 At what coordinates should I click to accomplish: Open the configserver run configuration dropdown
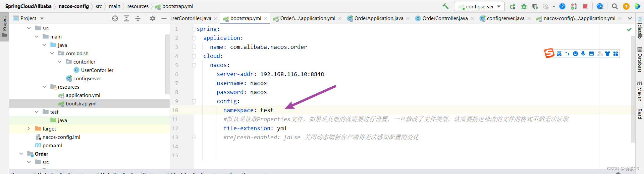[x=479, y=6]
